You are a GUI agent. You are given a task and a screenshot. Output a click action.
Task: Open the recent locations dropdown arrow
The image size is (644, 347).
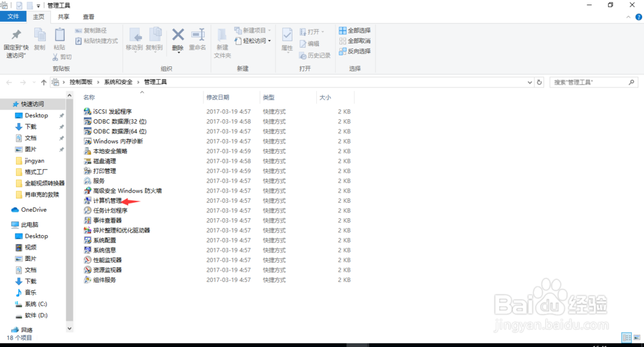33,82
